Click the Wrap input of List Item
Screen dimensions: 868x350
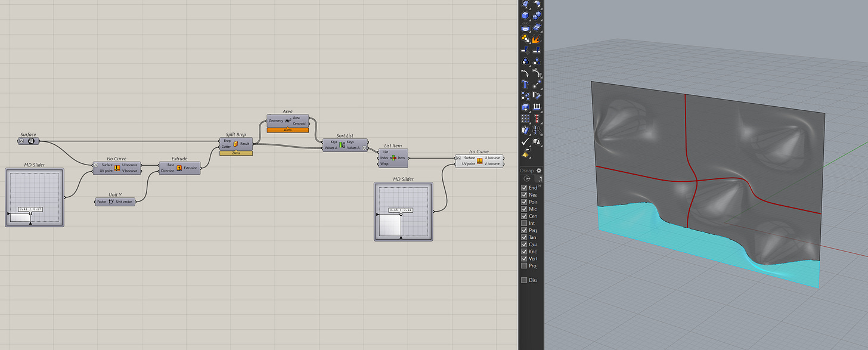coord(384,163)
